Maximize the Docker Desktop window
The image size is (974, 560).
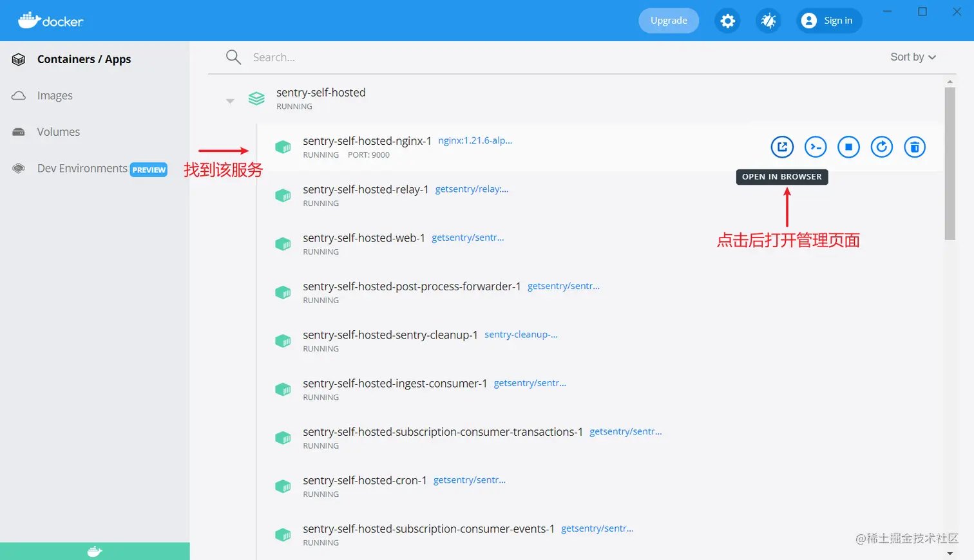pyautogui.click(x=922, y=12)
